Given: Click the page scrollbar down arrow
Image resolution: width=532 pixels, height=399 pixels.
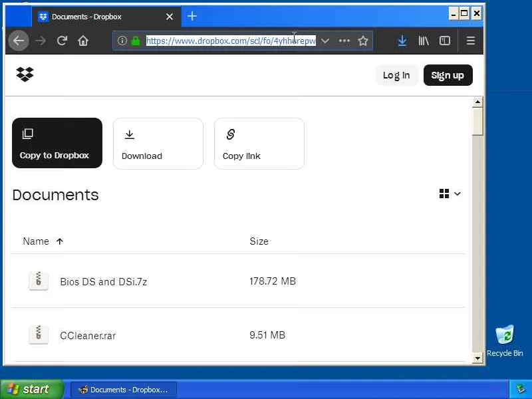Looking at the screenshot, I should [477, 358].
